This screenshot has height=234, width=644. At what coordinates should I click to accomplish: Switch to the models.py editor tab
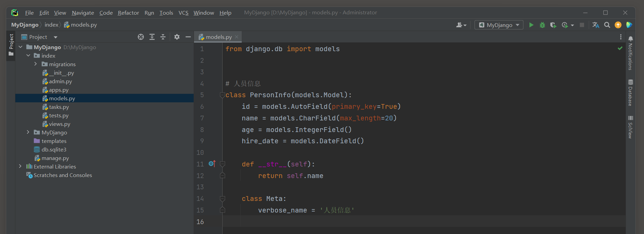coord(219,37)
